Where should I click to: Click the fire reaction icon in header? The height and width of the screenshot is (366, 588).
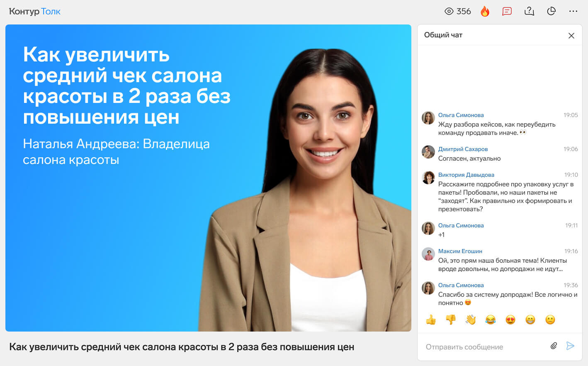(x=485, y=11)
